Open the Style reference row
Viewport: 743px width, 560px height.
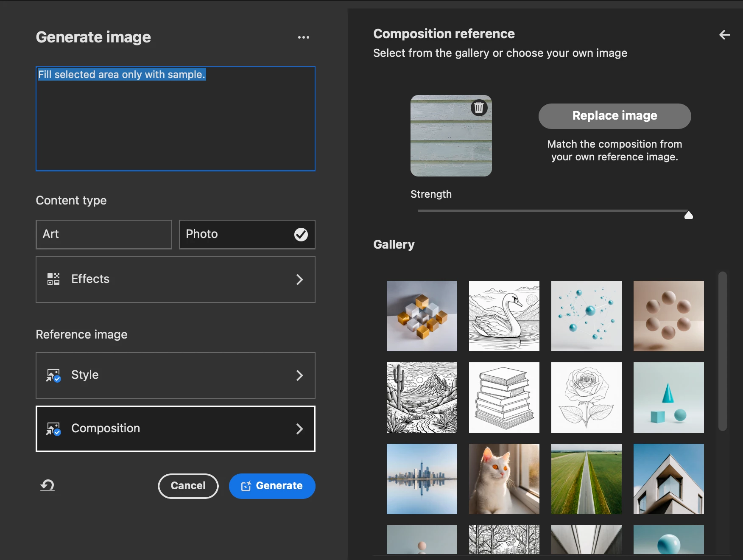pos(176,375)
